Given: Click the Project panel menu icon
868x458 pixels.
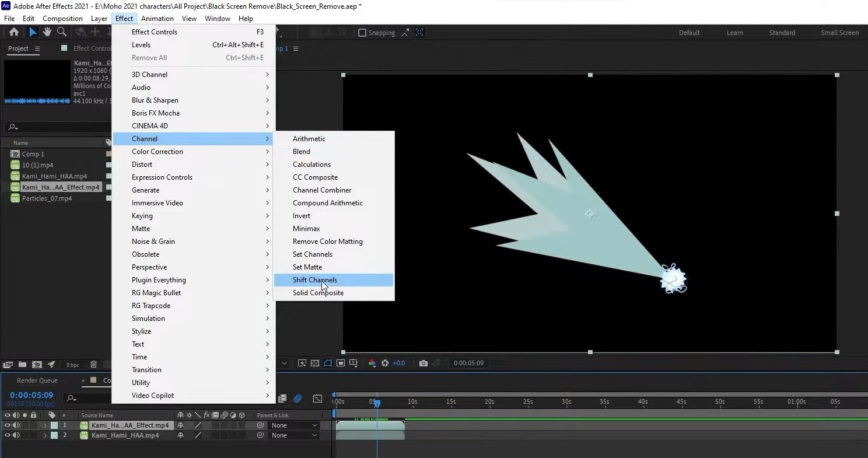Looking at the screenshot, I should click(x=37, y=48).
